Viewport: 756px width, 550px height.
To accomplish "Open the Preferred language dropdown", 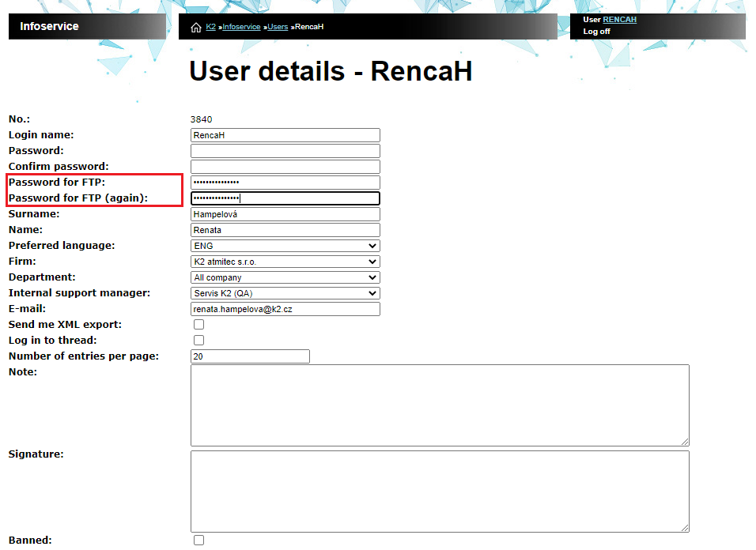I will point(285,246).
